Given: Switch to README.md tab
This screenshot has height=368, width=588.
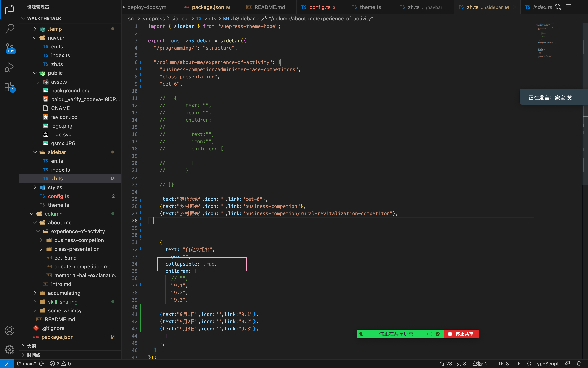Looking at the screenshot, I should 269,7.
